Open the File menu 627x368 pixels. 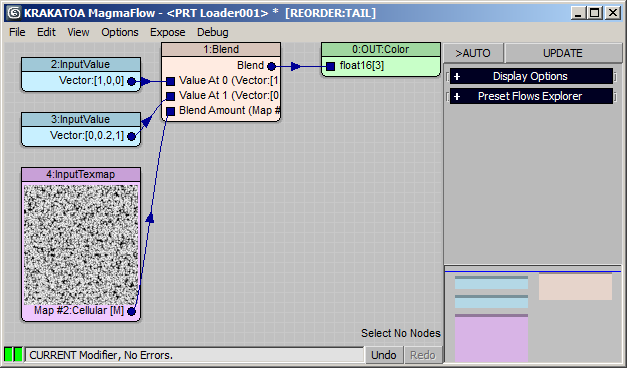[17, 32]
